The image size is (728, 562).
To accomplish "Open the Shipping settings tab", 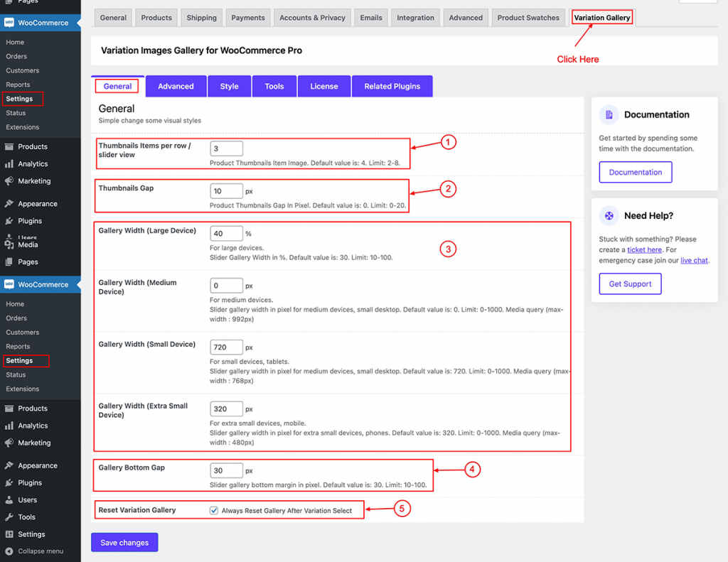I will [201, 18].
